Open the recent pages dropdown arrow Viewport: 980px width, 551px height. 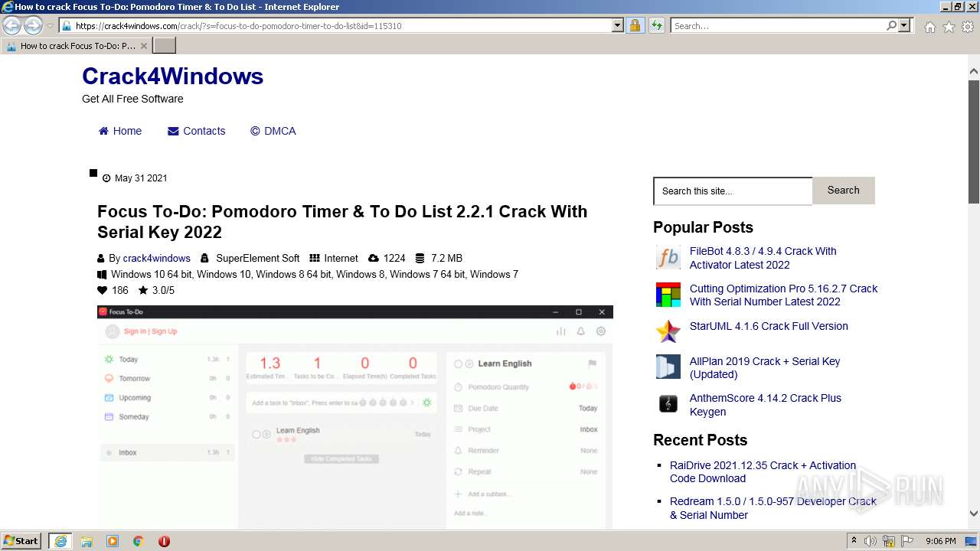tap(51, 26)
